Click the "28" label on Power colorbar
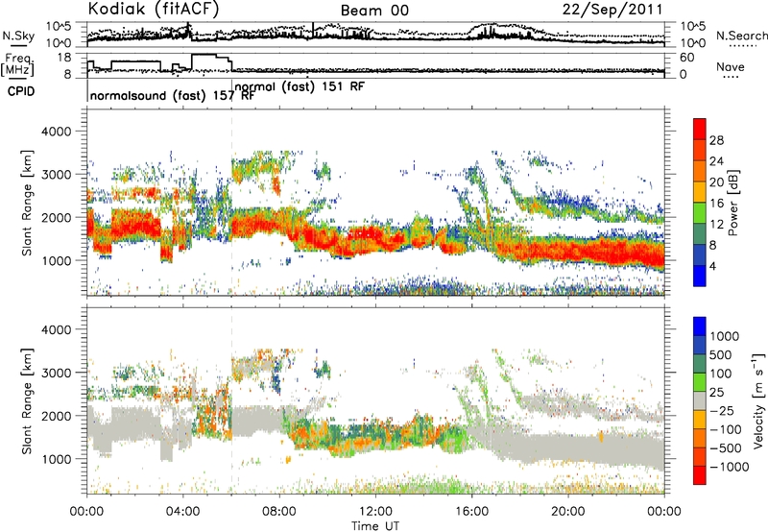768x532 pixels. [x=716, y=140]
